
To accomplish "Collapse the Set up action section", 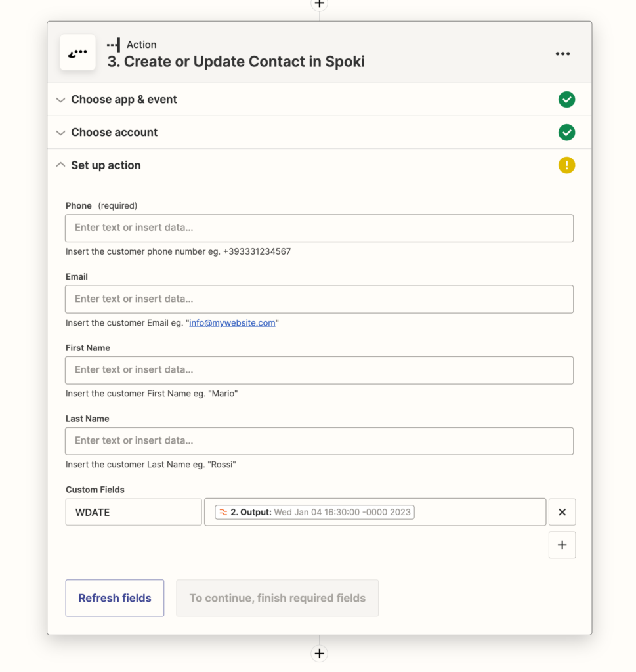I will (106, 165).
